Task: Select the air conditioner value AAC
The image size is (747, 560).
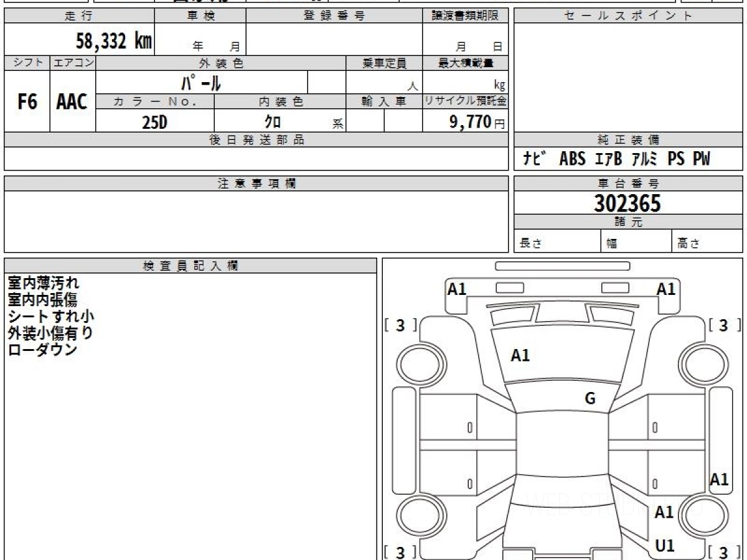Action: 72,102
